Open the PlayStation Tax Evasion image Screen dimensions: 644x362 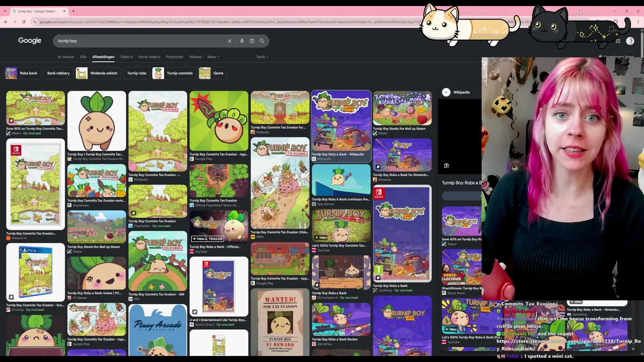click(157, 201)
